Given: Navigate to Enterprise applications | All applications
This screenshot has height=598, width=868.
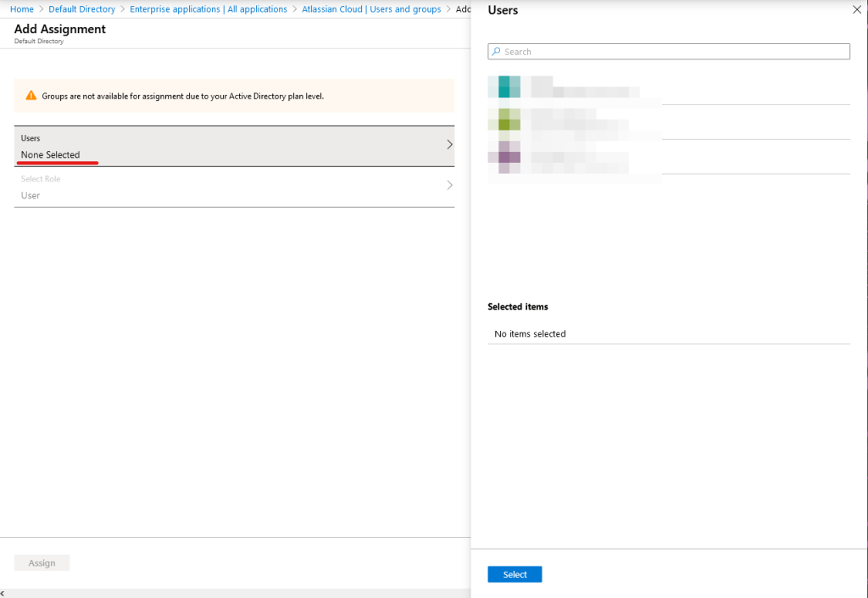Looking at the screenshot, I should click(x=209, y=9).
